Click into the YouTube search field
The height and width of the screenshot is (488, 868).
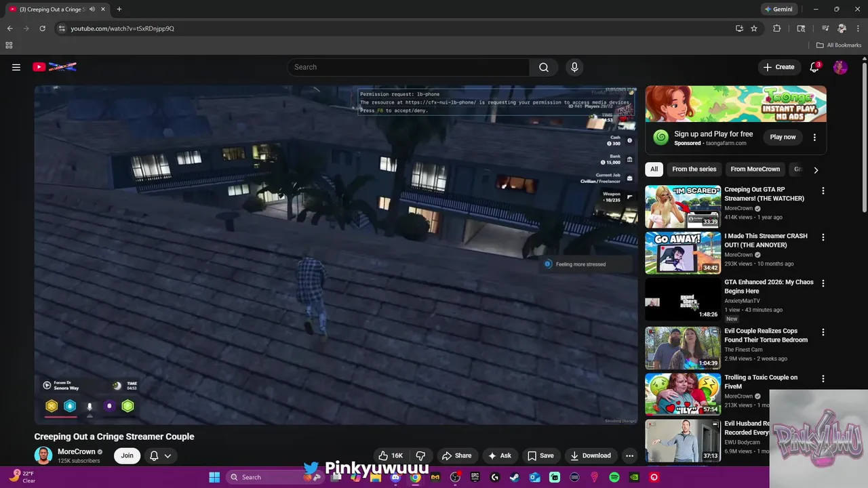tap(408, 67)
